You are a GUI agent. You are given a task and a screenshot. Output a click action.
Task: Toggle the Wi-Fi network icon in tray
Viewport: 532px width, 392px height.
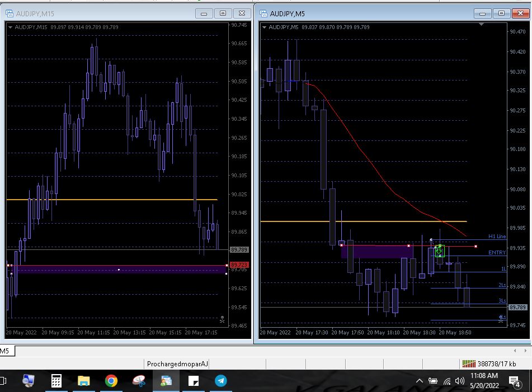[447, 381]
